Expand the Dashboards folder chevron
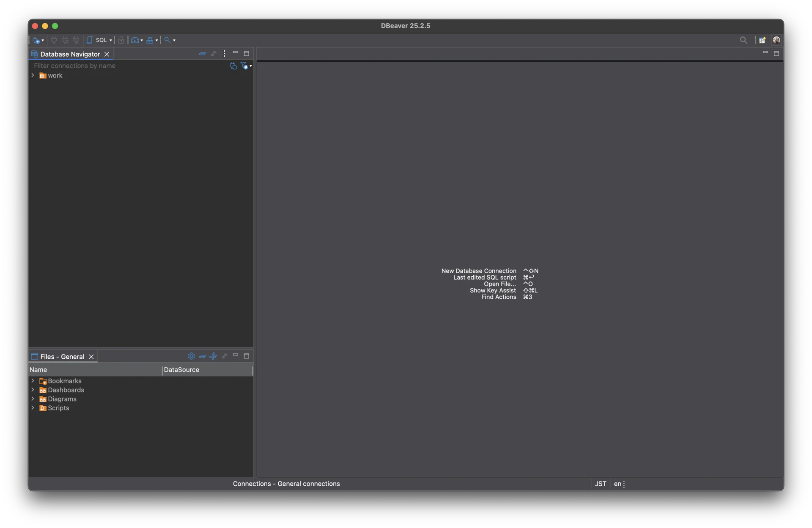 click(33, 390)
